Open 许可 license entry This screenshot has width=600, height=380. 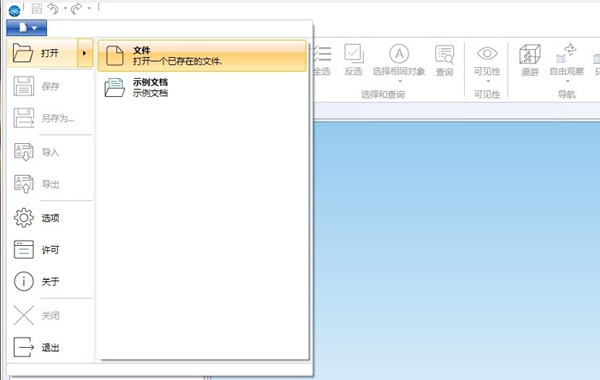[x=50, y=250]
